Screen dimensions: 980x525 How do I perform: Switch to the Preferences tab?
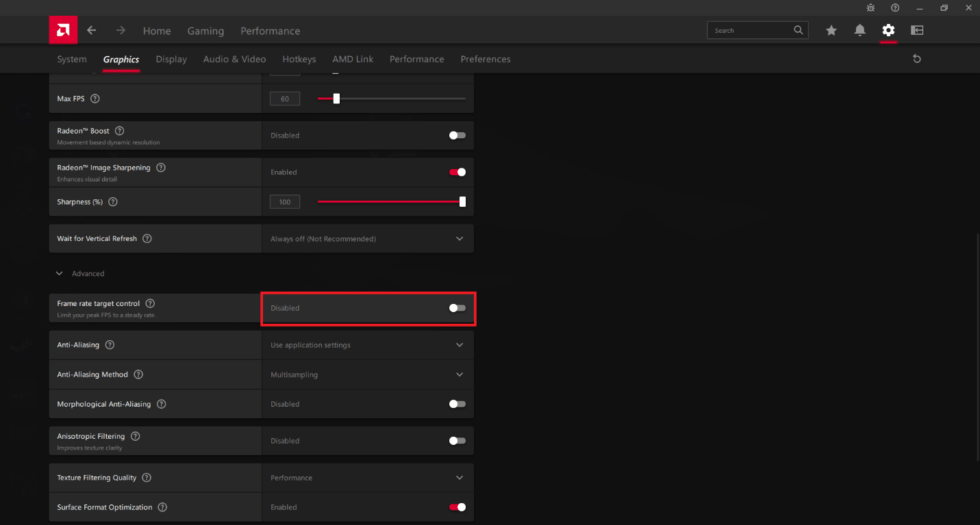(486, 59)
